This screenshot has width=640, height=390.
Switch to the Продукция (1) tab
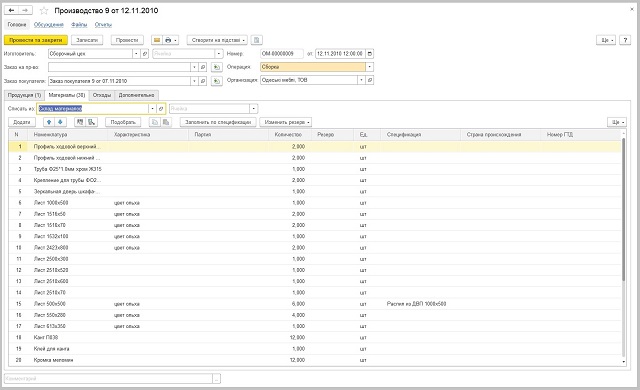coord(24,95)
